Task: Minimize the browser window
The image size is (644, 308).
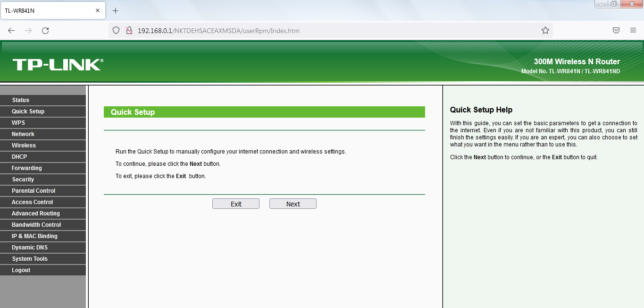Action: point(601,4)
